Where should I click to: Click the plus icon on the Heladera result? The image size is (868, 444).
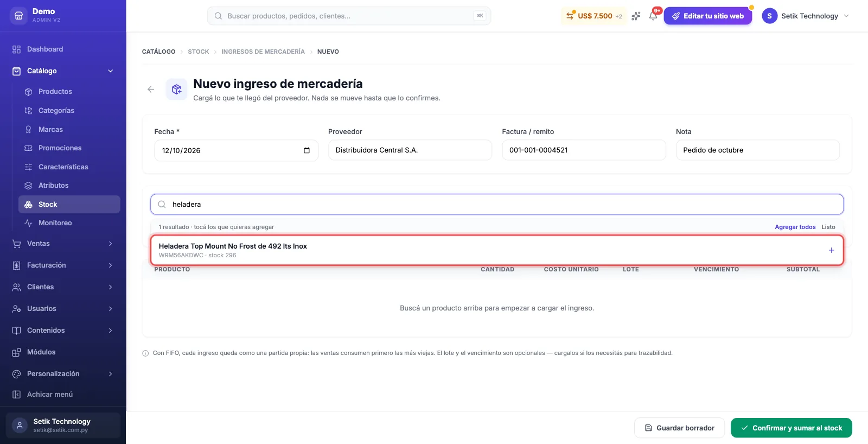coord(831,250)
